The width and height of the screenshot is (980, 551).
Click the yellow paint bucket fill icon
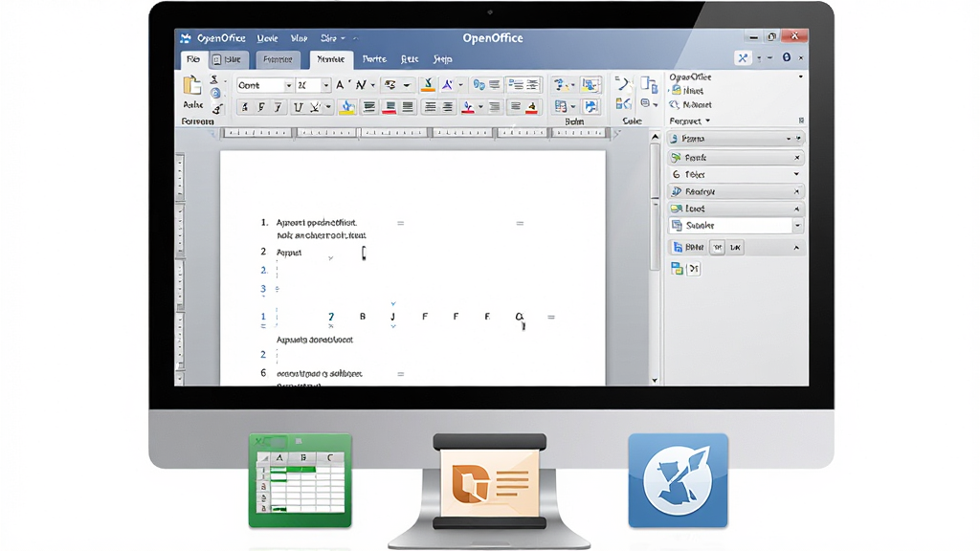[346, 107]
